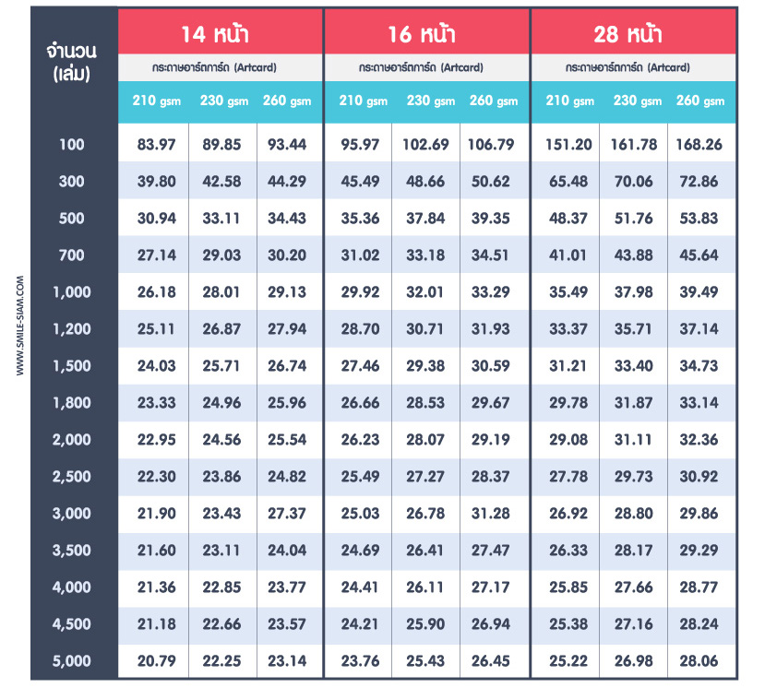
Task: Select the 5,000 quantity row label
Action: [72, 661]
